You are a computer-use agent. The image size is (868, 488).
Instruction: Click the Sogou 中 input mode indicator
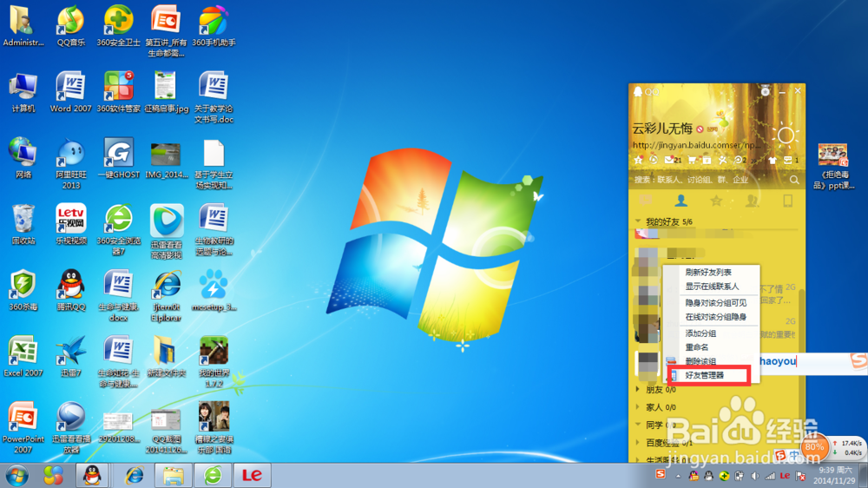pyautogui.click(x=794, y=456)
